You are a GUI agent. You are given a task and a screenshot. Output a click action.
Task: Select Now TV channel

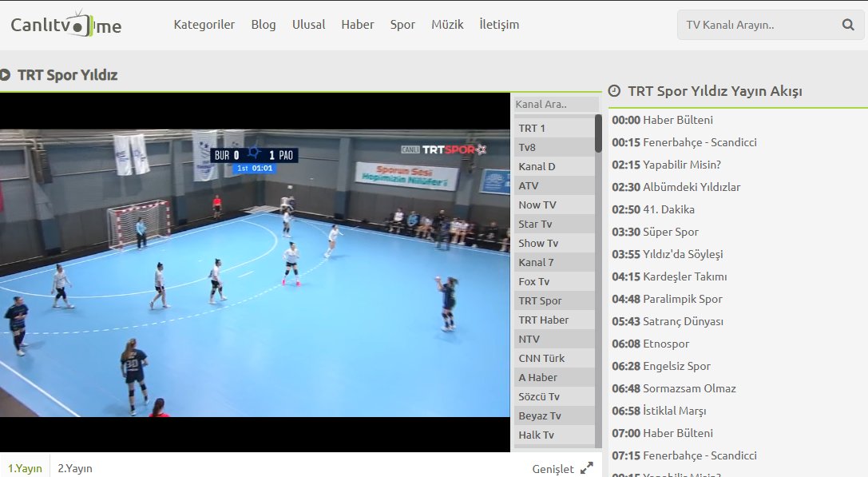554,205
